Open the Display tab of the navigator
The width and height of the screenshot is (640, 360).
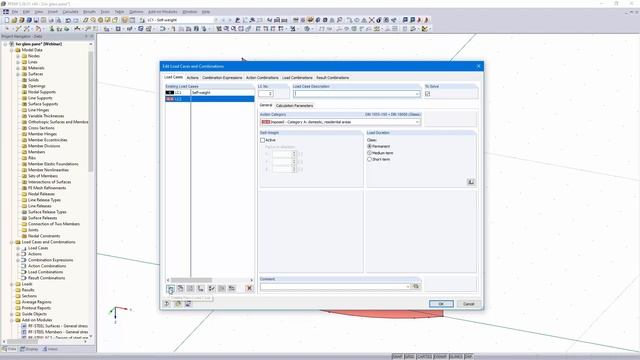(x=29, y=349)
